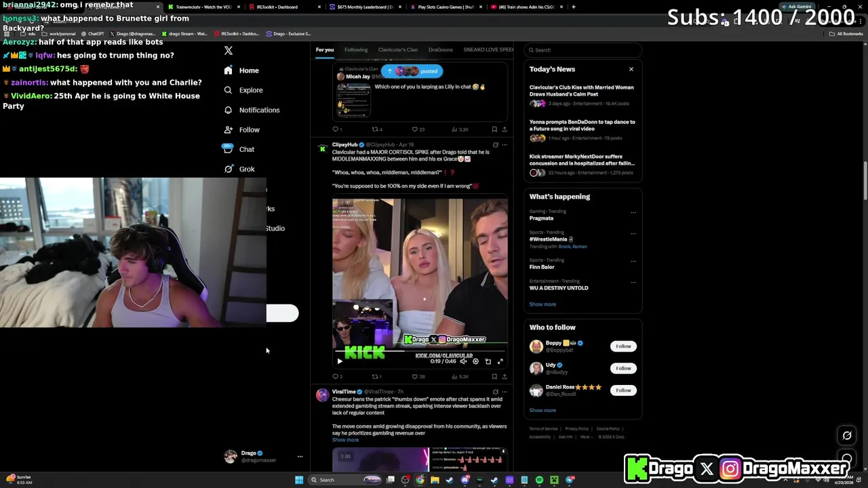This screenshot has height=488, width=868.
Task: Open the MarkyNextDoor concussion news story
Action: coord(582,165)
